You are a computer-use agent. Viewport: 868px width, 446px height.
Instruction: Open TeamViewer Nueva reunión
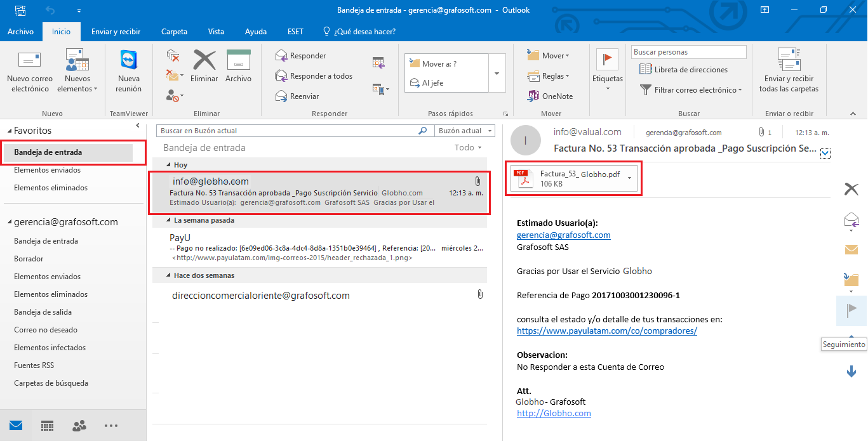(129, 71)
